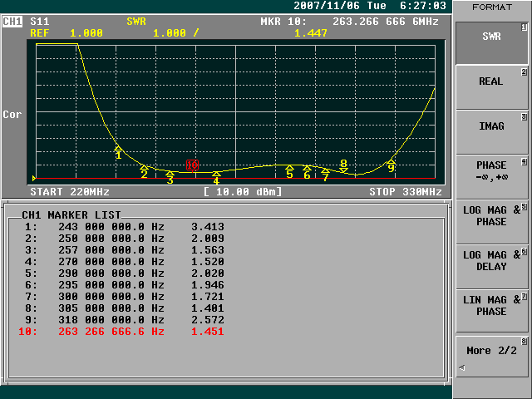Click the 1.000 / scale value

[175, 33]
